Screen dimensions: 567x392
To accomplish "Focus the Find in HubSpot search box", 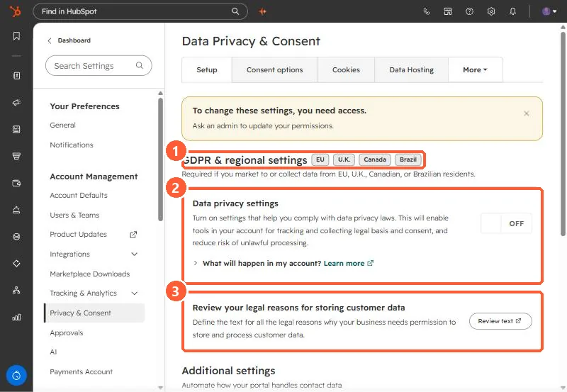I will click(x=140, y=11).
